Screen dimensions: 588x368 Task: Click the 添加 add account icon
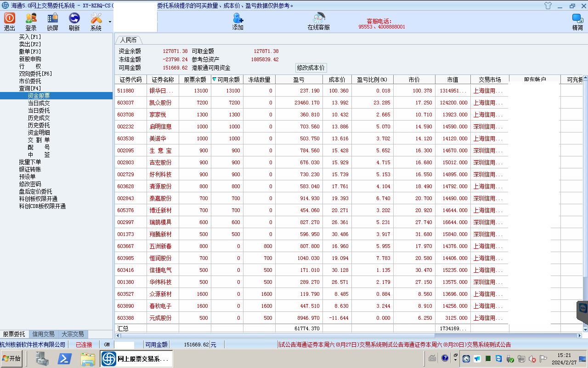238,18
